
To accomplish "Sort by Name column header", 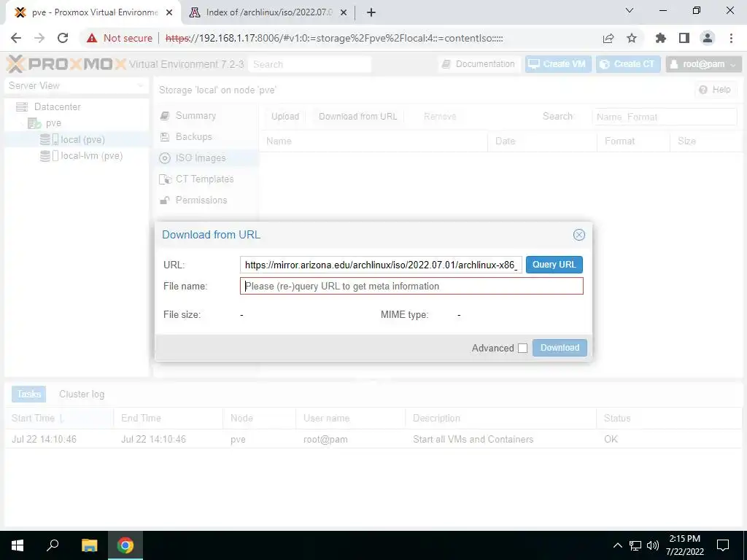I will pos(373,141).
